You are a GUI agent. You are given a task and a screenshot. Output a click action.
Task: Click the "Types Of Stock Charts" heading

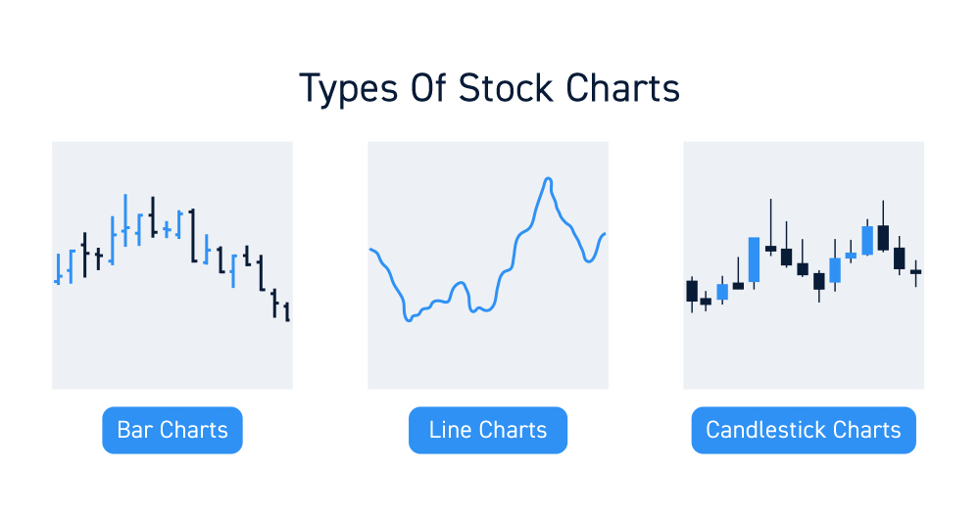(489, 88)
